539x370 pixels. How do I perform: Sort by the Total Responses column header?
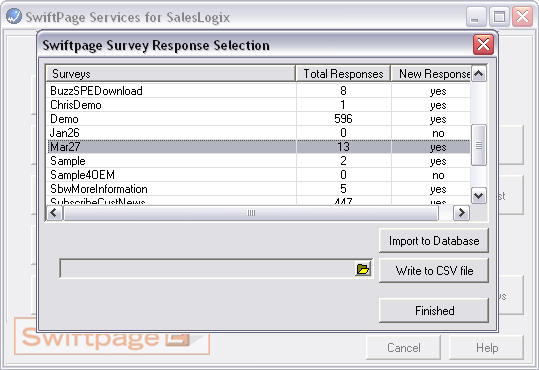point(343,74)
